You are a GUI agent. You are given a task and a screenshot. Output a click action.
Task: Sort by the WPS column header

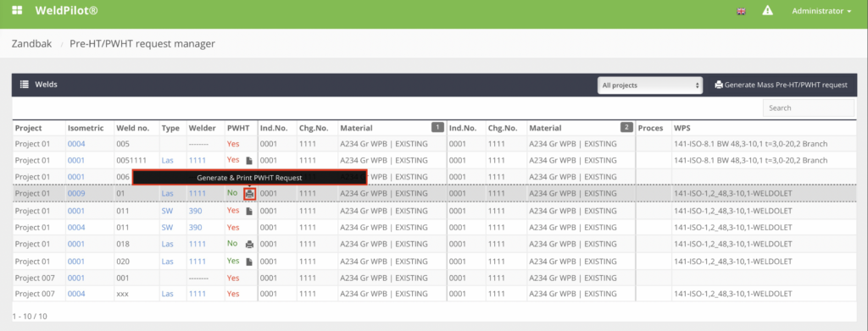[682, 128]
